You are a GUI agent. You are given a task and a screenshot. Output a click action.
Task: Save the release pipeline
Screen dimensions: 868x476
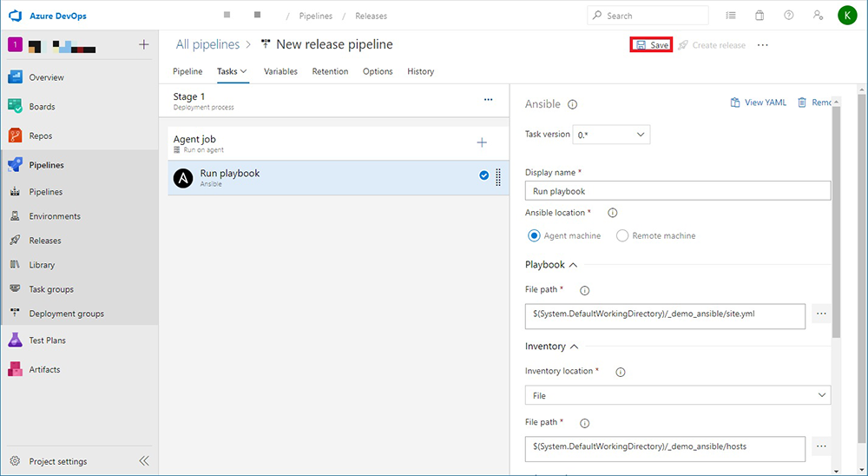click(x=652, y=45)
